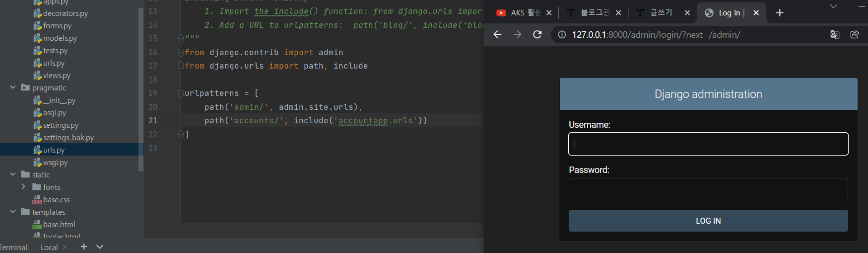This screenshot has height=253, width=868.
Task: Close the Log in tab
Action: pos(756,13)
